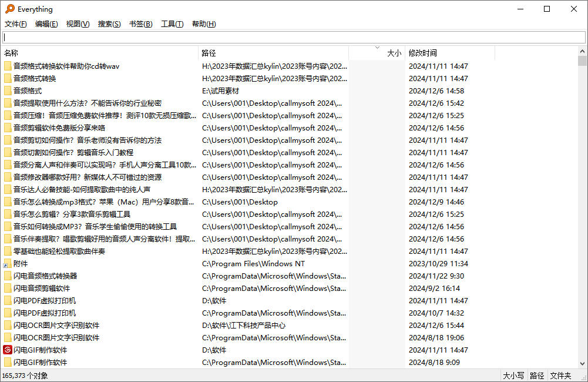Click 165,373 个对象 status text

point(25,376)
